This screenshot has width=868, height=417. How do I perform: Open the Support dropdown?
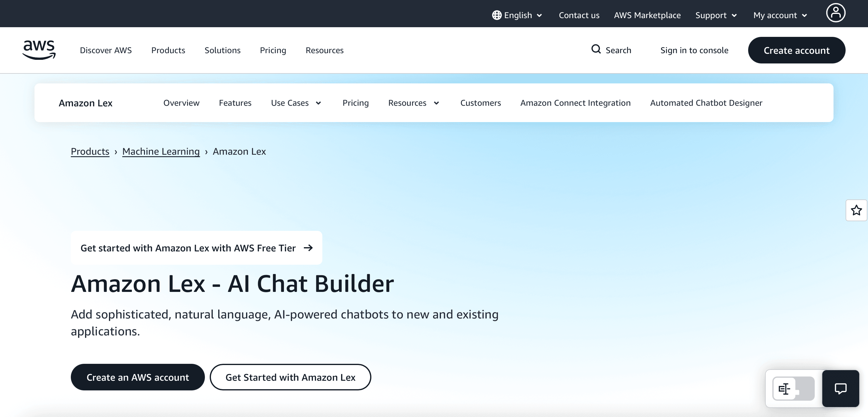pyautogui.click(x=716, y=15)
